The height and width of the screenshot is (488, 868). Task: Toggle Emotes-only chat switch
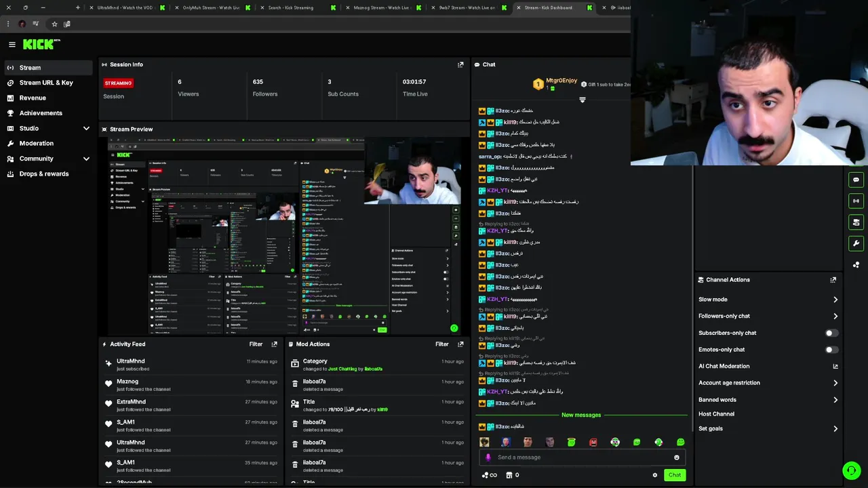click(x=831, y=350)
